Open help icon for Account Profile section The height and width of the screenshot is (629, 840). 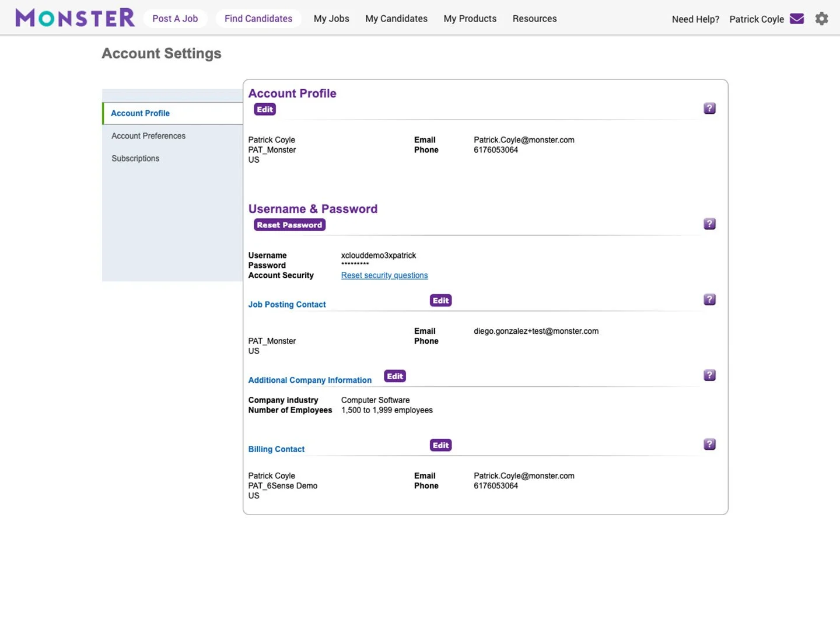pos(709,109)
